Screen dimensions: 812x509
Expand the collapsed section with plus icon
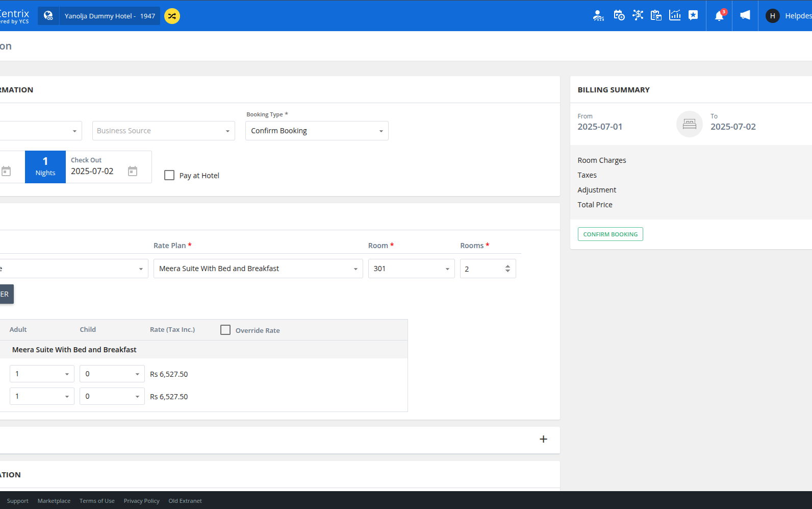(543, 440)
